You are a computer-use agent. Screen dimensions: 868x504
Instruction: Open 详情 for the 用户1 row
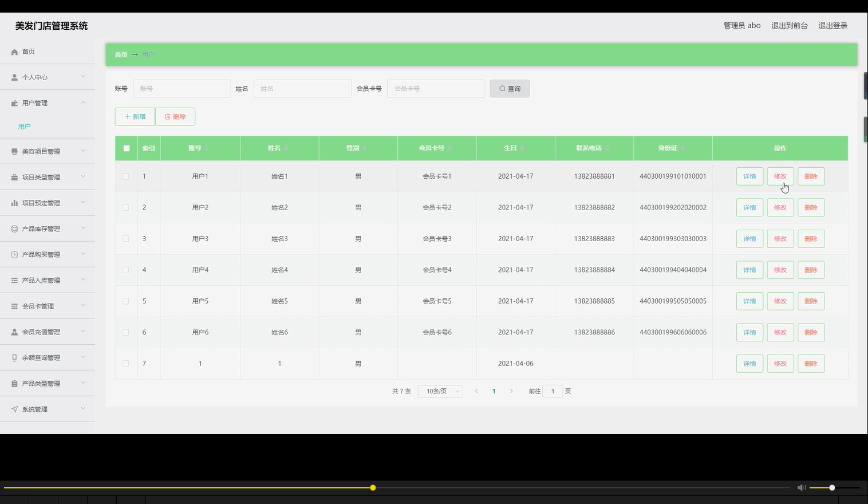pyautogui.click(x=749, y=176)
